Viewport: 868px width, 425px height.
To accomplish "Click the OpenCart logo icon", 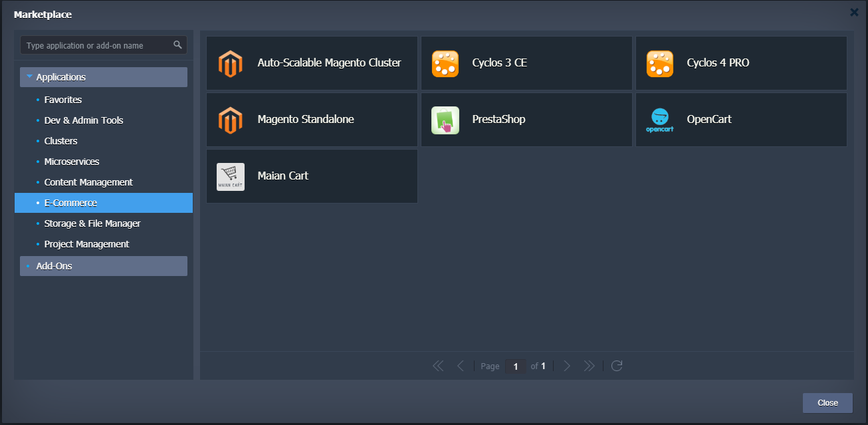I will [659, 120].
